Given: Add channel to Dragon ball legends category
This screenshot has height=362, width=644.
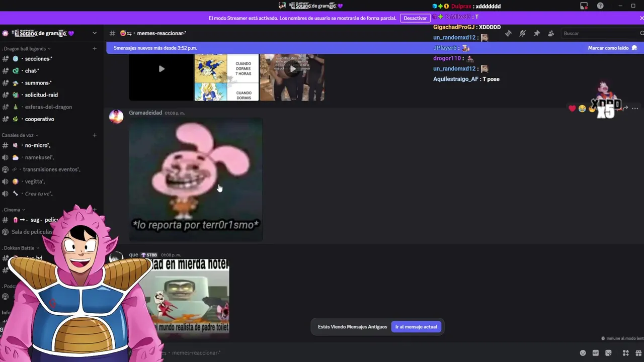Looking at the screenshot, I should (95, 49).
